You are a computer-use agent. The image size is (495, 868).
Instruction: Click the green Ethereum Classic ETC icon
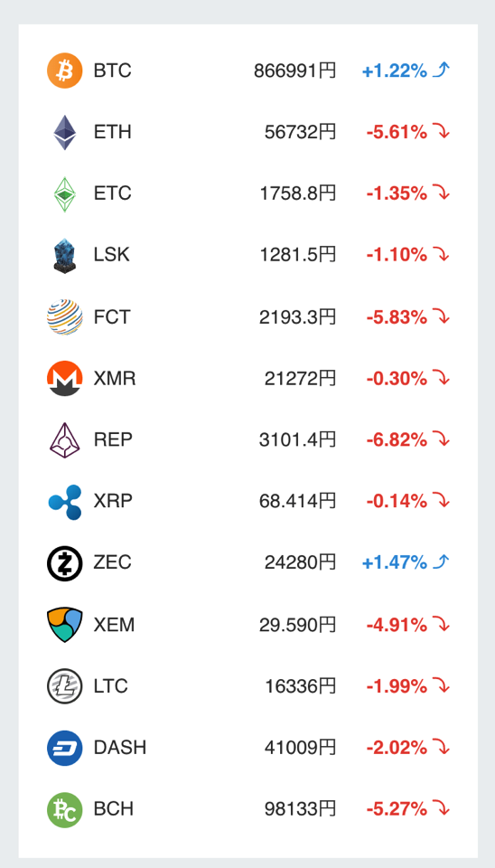65,193
